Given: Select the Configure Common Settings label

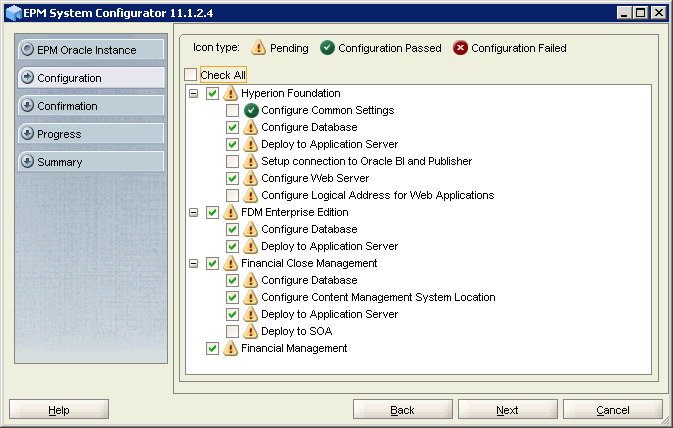Looking at the screenshot, I should coord(327,110).
